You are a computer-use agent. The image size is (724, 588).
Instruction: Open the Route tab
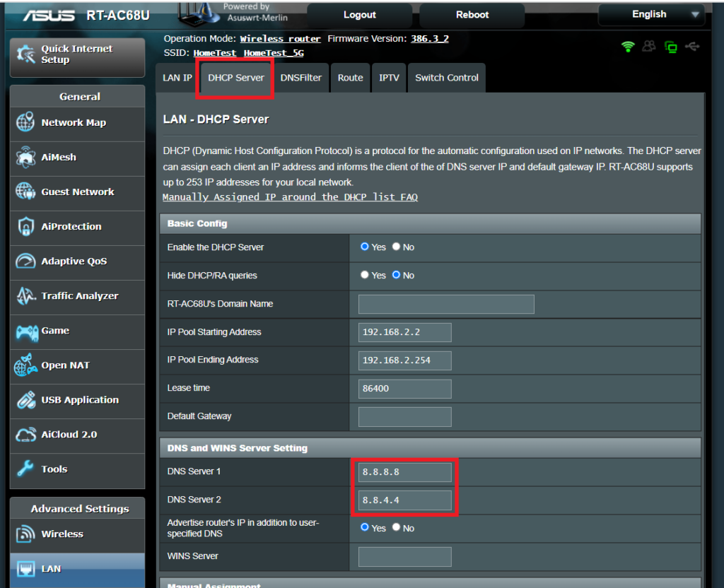pos(350,78)
